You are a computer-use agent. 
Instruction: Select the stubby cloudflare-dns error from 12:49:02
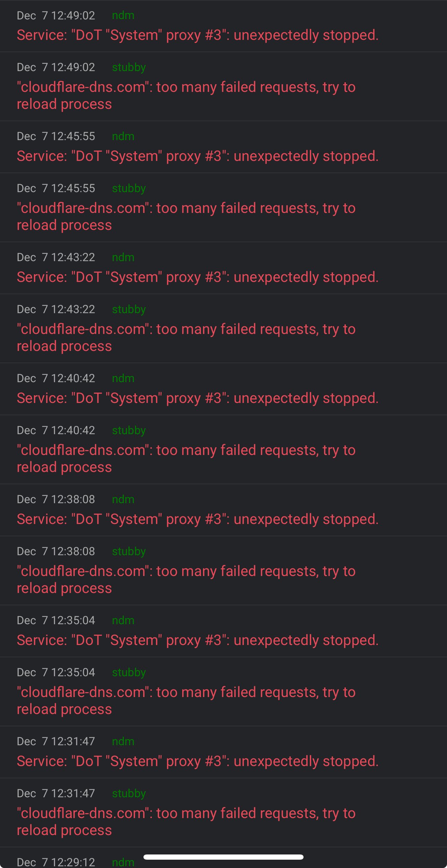point(186,95)
